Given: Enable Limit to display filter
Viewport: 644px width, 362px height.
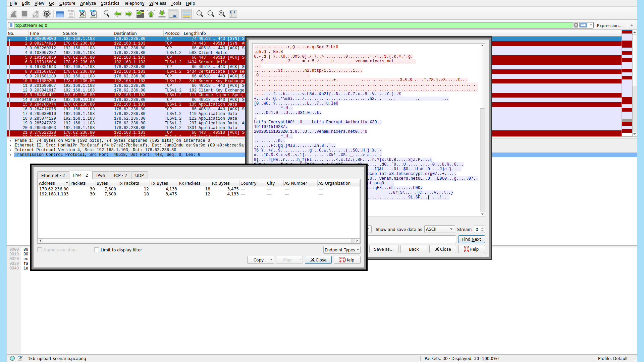Looking at the screenshot, I should pos(97,250).
